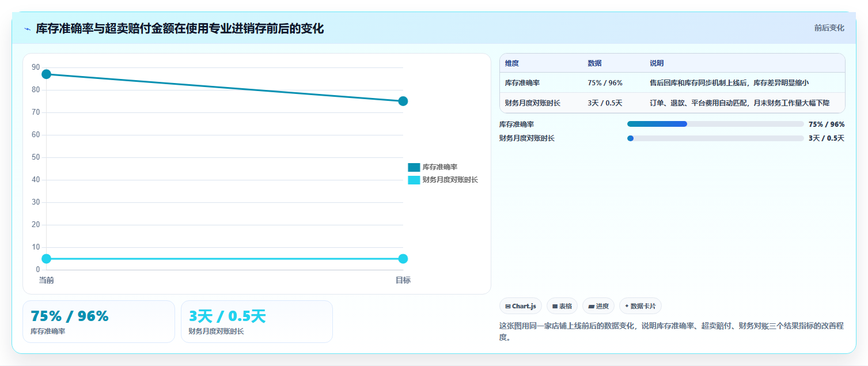Click the chart title 库存准确率与超卖赔付金额
The height and width of the screenshot is (366, 868).
180,29
